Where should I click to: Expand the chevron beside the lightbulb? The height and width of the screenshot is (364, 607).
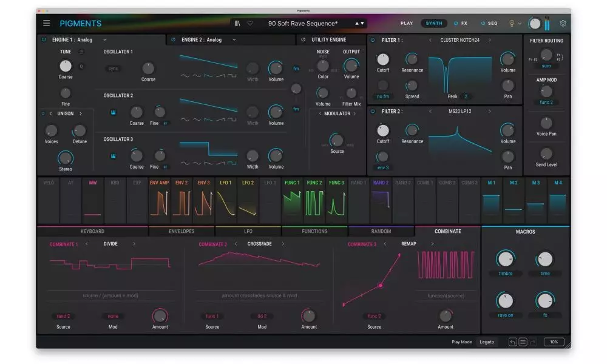coord(520,24)
